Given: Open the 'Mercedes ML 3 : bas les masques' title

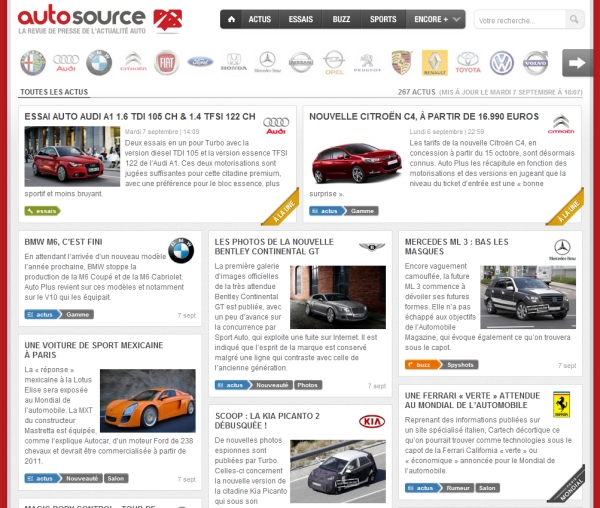Looking at the screenshot, I should [457, 247].
